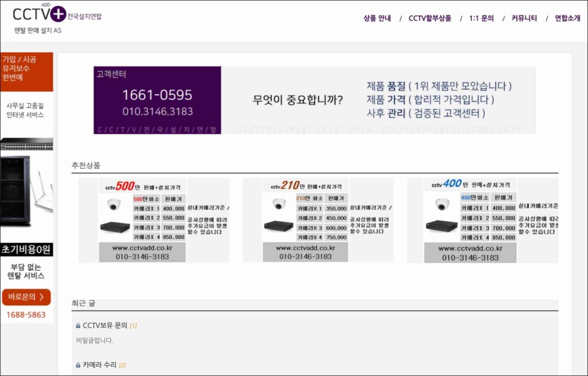This screenshot has height=376, width=588.
Task: Click lock icon beside 카메라 수리 post
Action: tap(78, 365)
